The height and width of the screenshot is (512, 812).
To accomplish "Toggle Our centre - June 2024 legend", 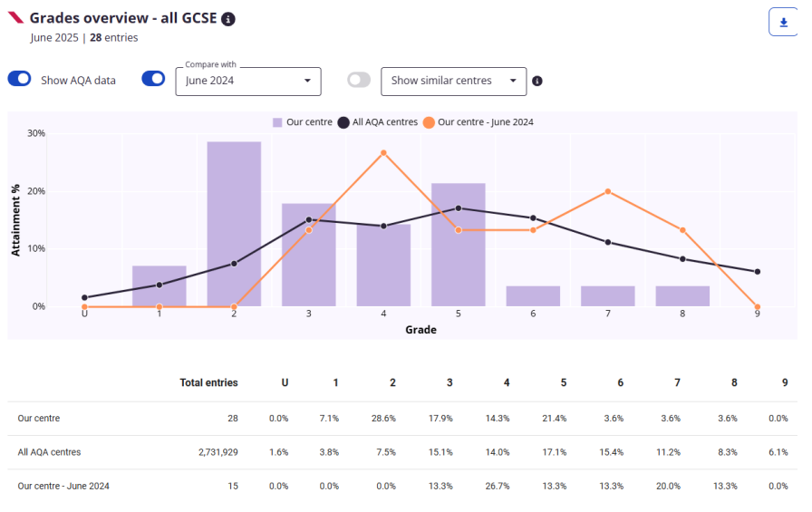I will [480, 121].
